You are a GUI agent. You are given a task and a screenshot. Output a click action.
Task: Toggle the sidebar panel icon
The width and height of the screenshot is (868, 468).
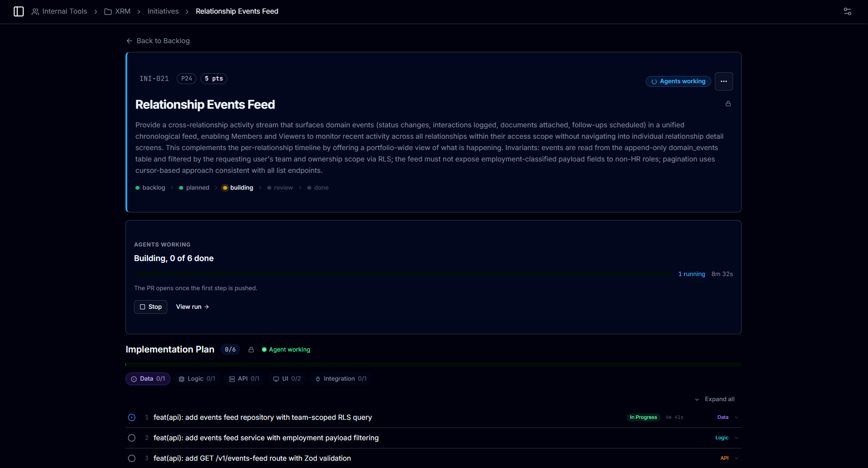pyautogui.click(x=19, y=11)
